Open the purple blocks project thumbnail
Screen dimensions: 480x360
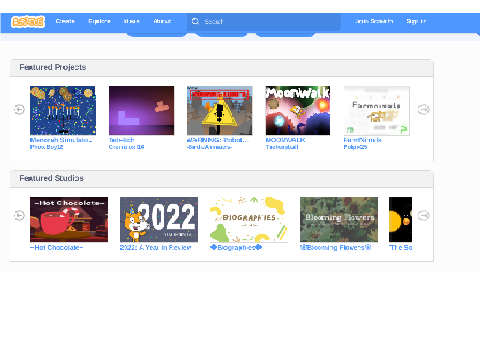pyautogui.click(x=141, y=110)
